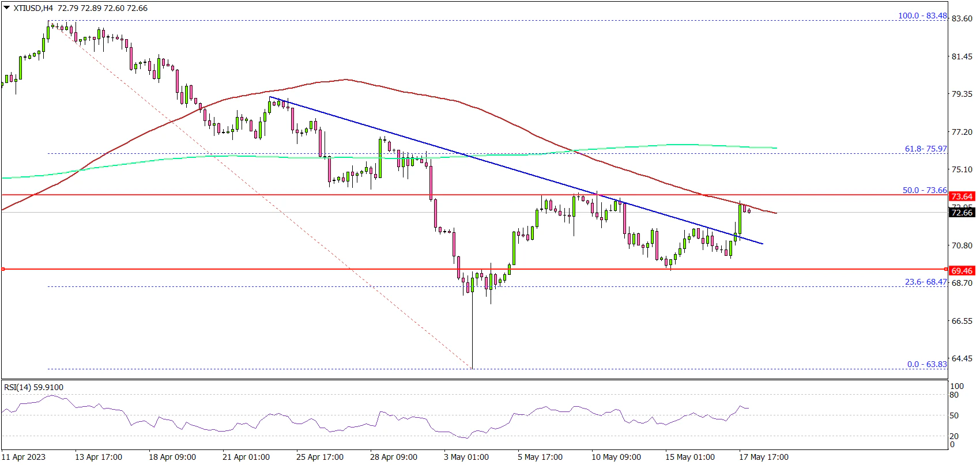This screenshot has width=980, height=465.
Task: Select the left handle of the 69.46 line
Action: click(3, 269)
